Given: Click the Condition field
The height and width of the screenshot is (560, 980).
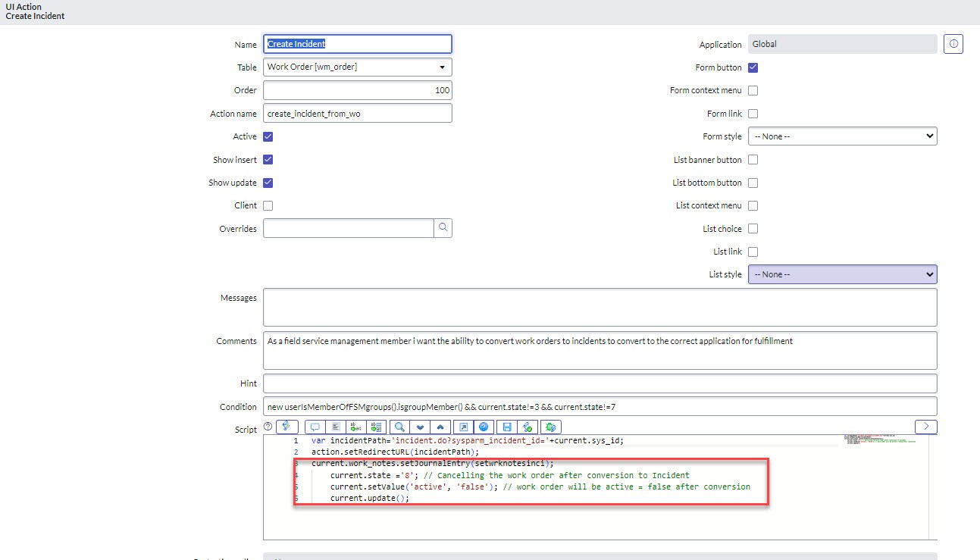Looking at the screenshot, I should pyautogui.click(x=600, y=407).
